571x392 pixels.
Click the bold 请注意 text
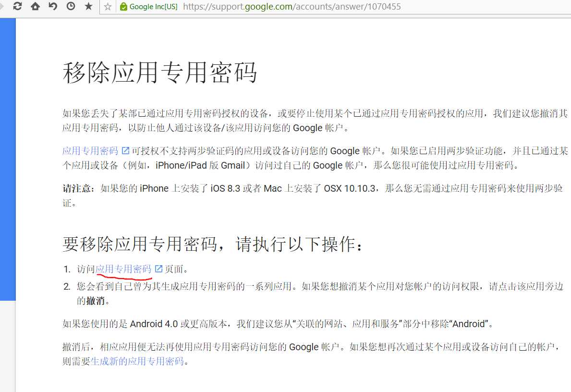click(x=76, y=188)
